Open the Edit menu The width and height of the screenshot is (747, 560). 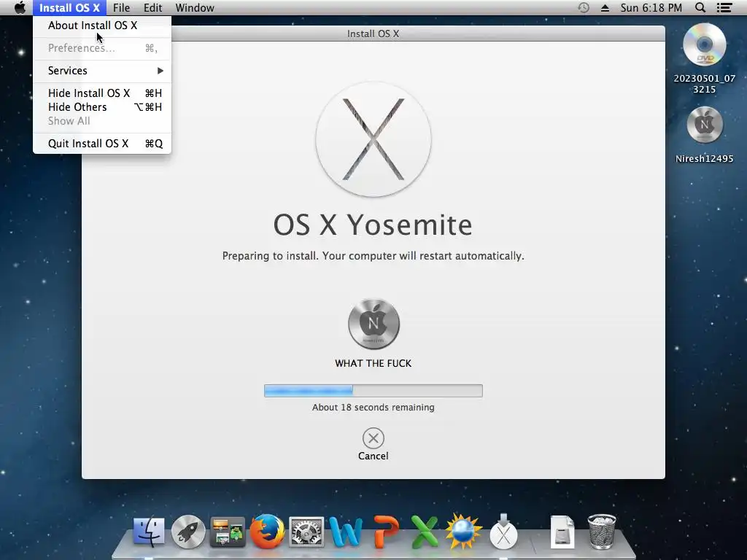[x=153, y=7]
